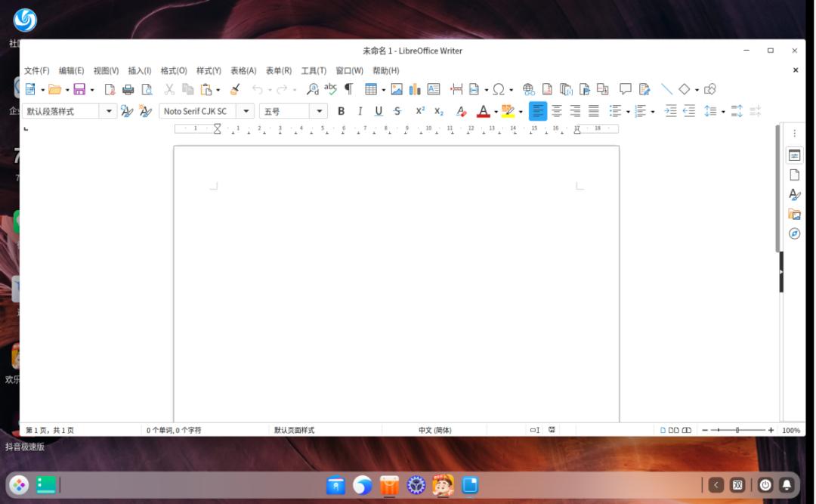Click the 中文 (简体) language status field

tap(435, 430)
